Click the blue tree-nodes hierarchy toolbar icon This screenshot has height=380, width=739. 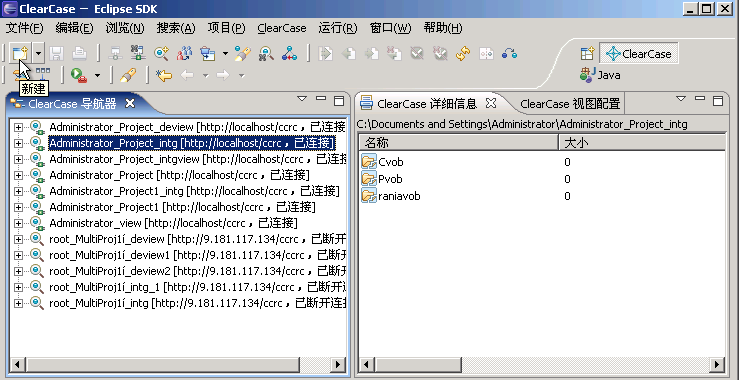(x=289, y=53)
